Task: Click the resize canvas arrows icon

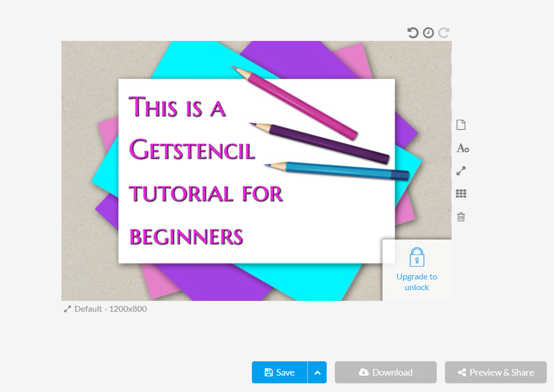Action: tap(460, 170)
